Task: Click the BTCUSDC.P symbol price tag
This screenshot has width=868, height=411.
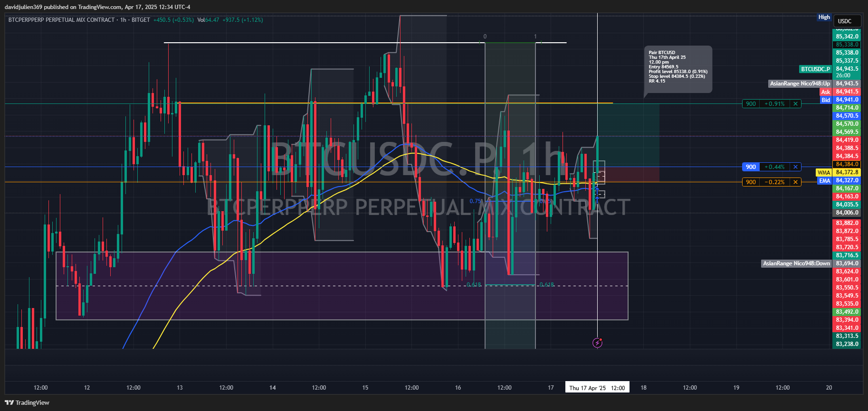Action: point(816,69)
